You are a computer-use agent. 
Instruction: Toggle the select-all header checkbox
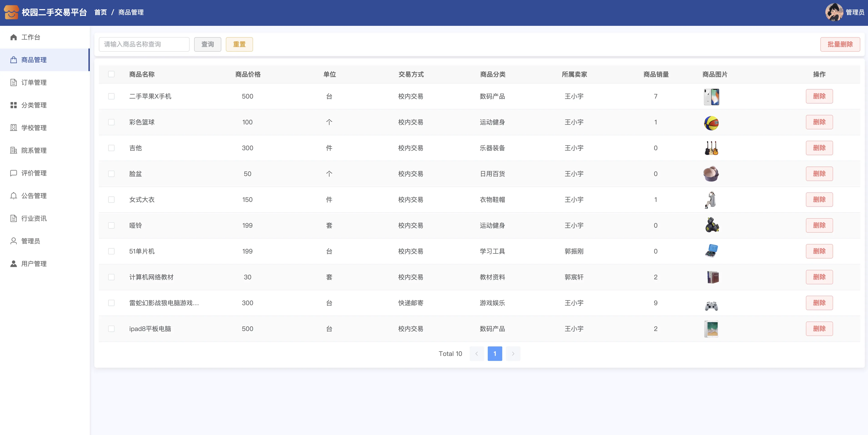(111, 74)
